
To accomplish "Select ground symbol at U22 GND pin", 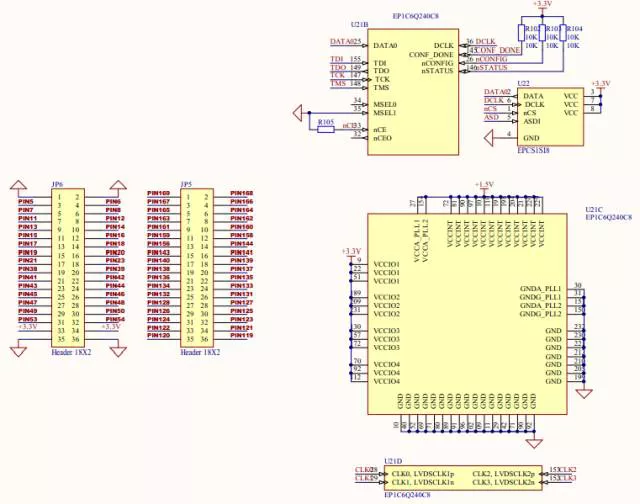I will pyautogui.click(x=489, y=136).
